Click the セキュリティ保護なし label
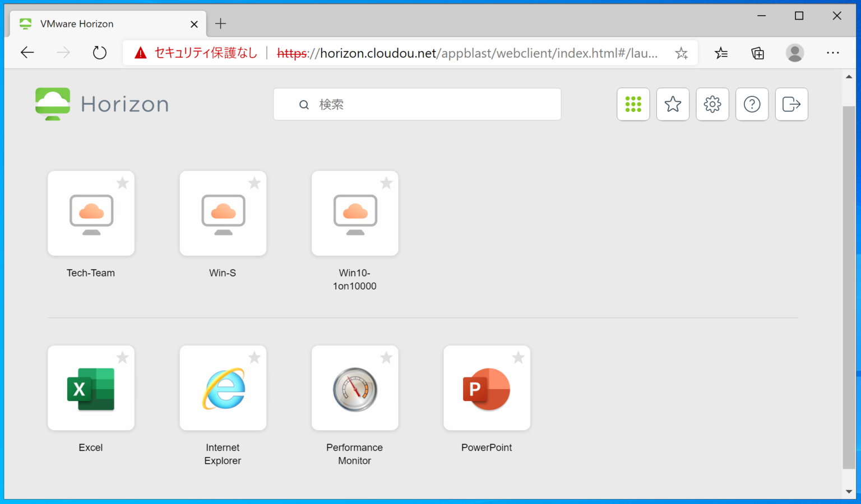The image size is (861, 504). point(206,53)
